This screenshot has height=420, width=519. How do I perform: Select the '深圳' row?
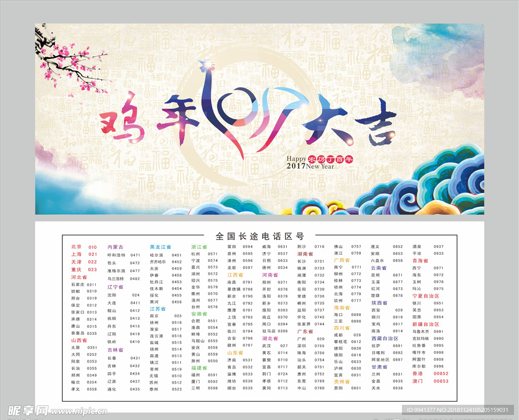pos(311,346)
